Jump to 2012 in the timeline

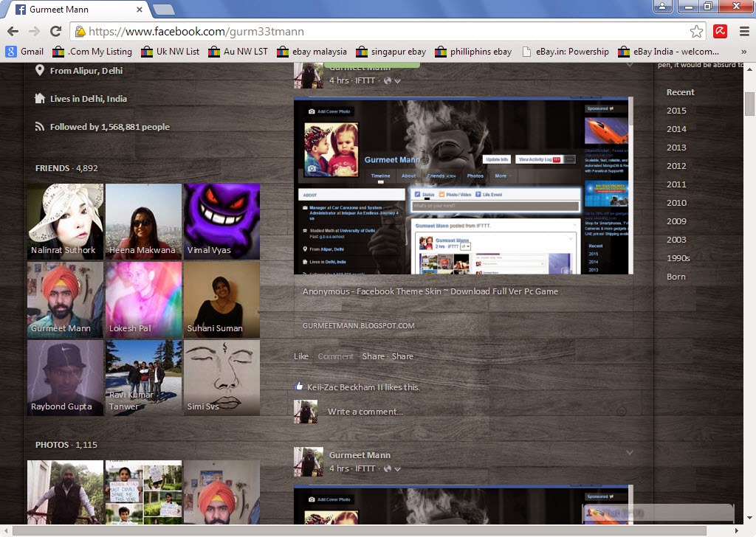(676, 166)
